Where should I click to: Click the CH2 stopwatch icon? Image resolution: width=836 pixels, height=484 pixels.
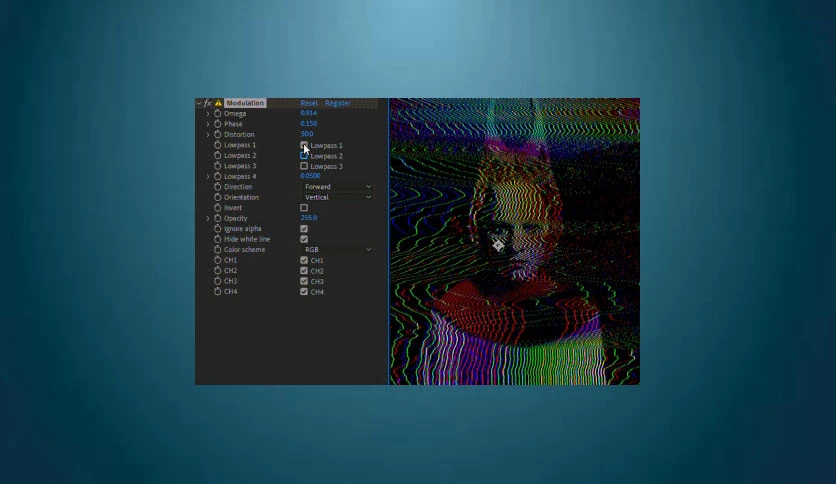(218, 270)
